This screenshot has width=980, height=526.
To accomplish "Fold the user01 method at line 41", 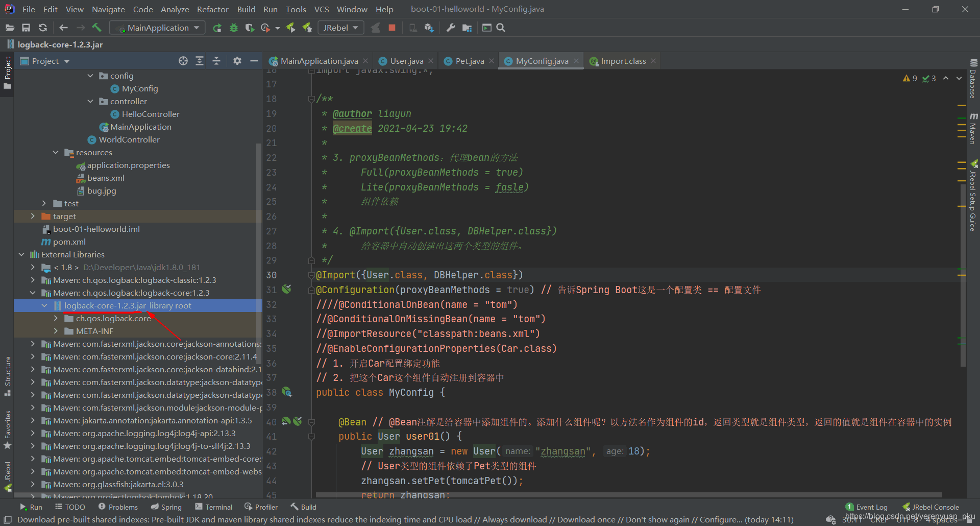I will point(311,437).
